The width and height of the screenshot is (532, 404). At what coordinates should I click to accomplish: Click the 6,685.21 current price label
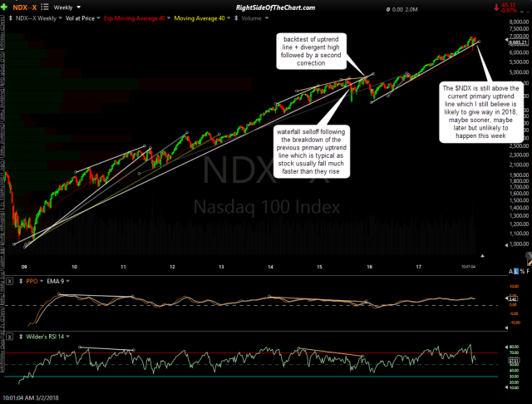pyautogui.click(x=519, y=42)
